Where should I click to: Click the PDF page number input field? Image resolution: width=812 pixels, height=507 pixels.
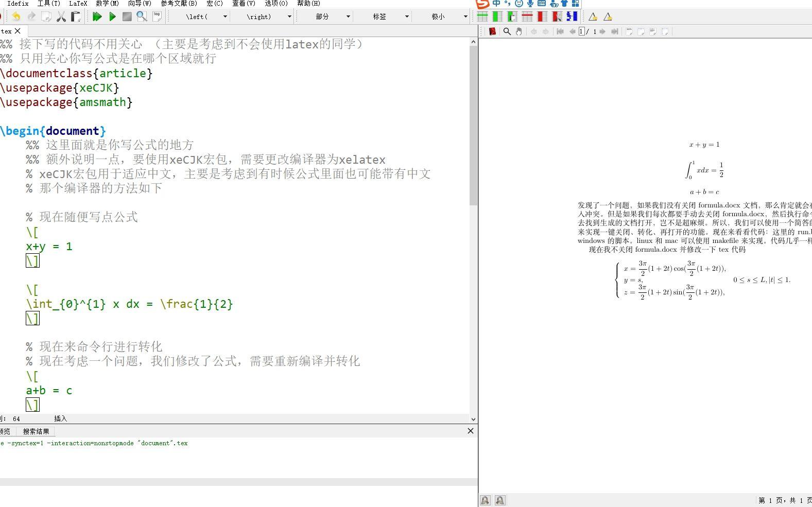(x=581, y=31)
